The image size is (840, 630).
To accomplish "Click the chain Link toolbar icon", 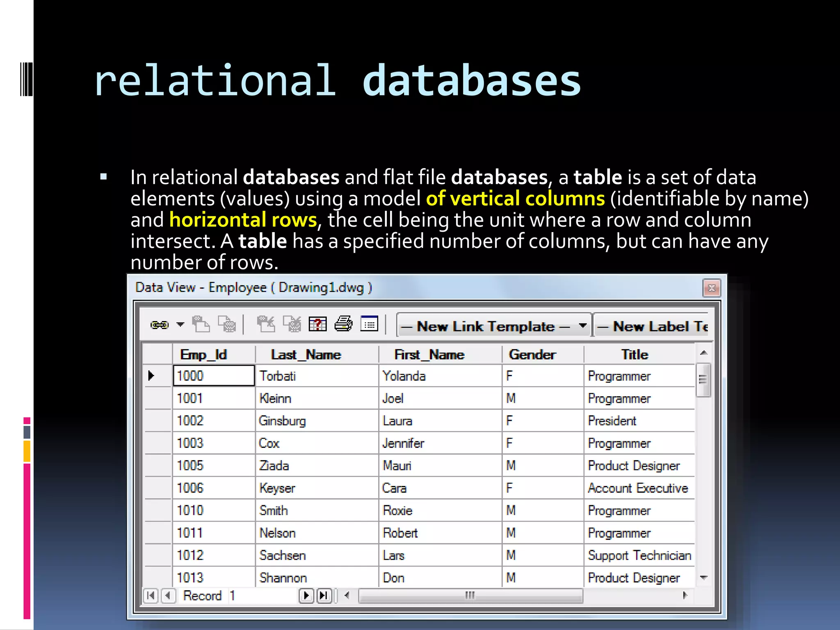I will point(159,325).
